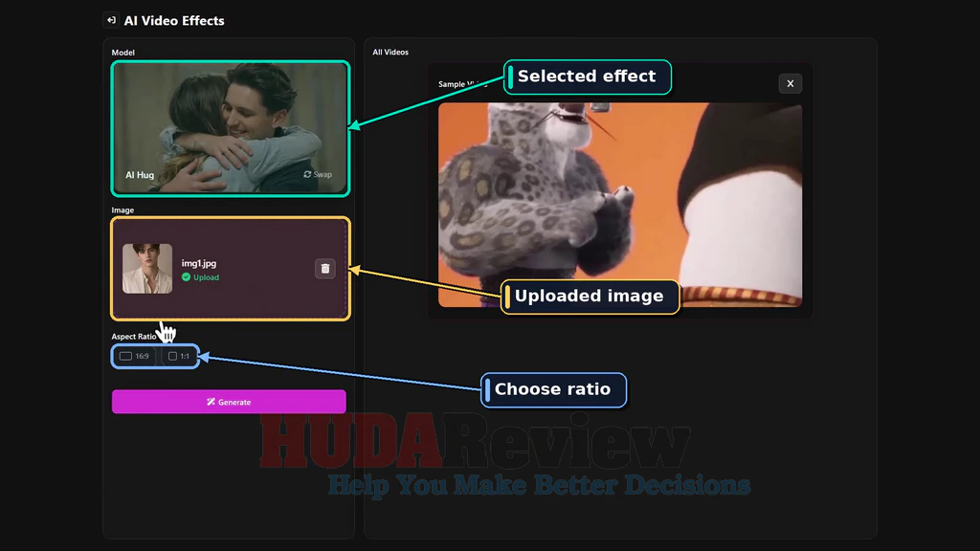Image resolution: width=980 pixels, height=551 pixels.
Task: Click the AI Video Effects page title
Action: coord(174,21)
